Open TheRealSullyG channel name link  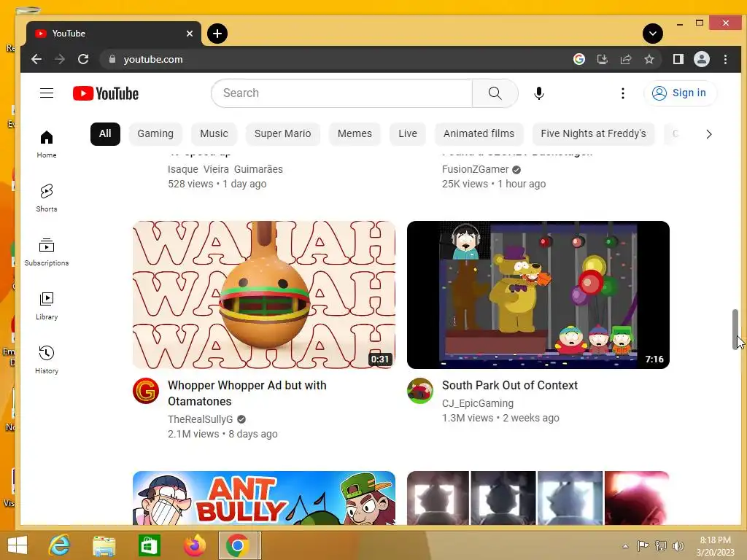tap(200, 419)
